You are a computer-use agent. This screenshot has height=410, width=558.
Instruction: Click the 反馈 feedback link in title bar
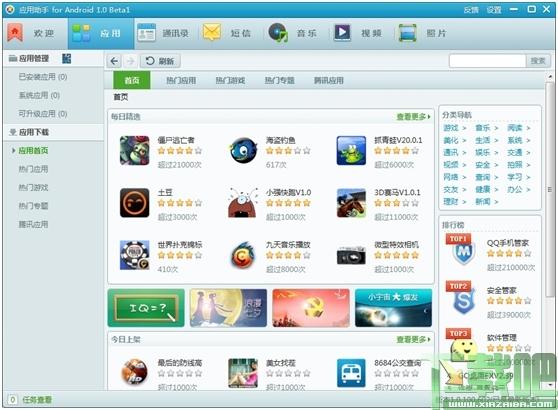click(471, 10)
